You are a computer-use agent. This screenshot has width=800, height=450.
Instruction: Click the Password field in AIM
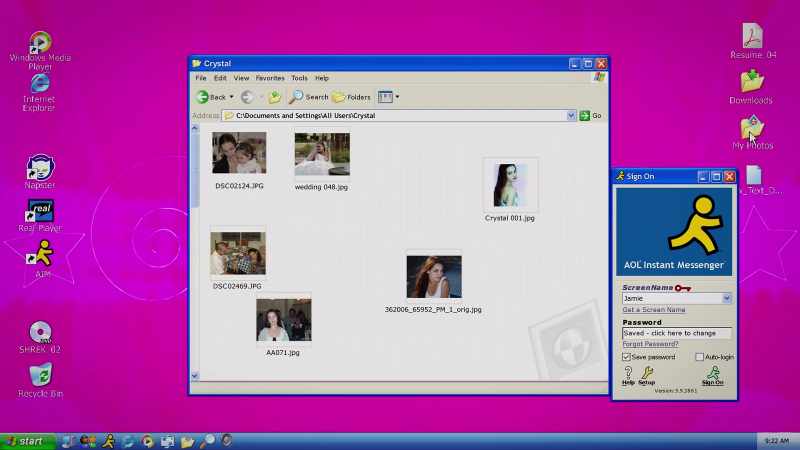pyautogui.click(x=676, y=333)
